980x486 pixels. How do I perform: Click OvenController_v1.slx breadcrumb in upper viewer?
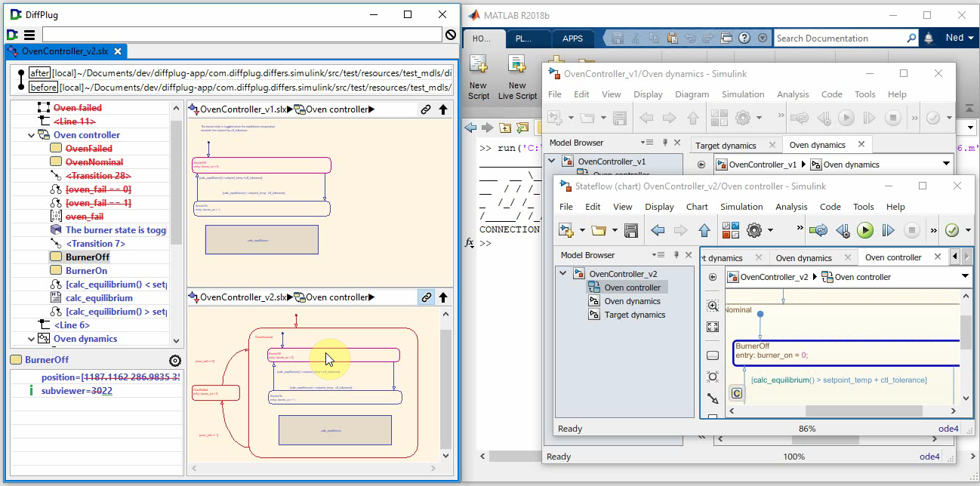243,109
